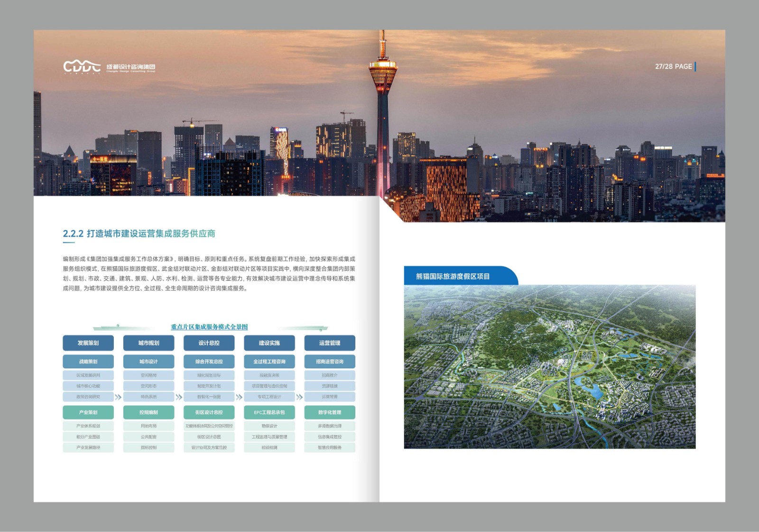This screenshot has height=532, width=759.
Task: Click the illuminated TV tower in the skyline photo
Action: coord(382,95)
